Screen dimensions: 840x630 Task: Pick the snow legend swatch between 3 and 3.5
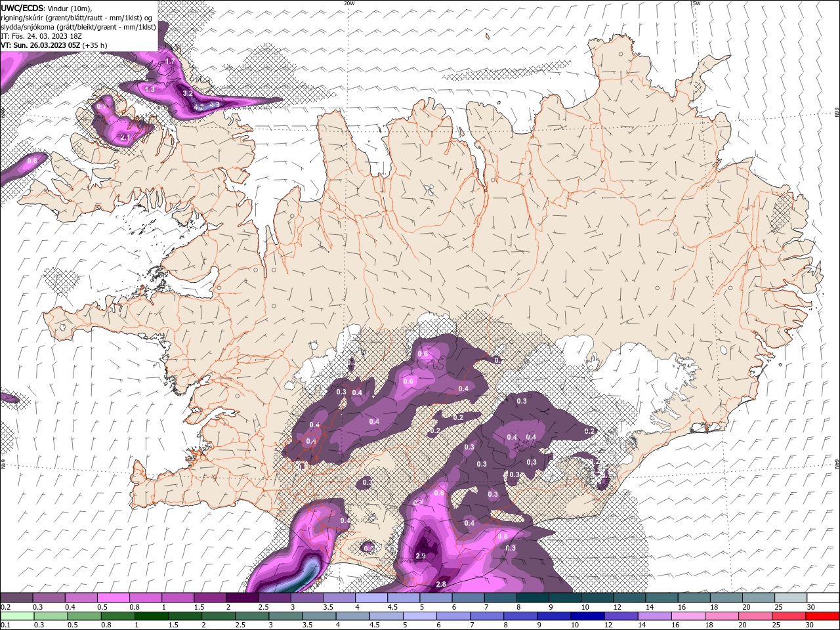[306, 597]
